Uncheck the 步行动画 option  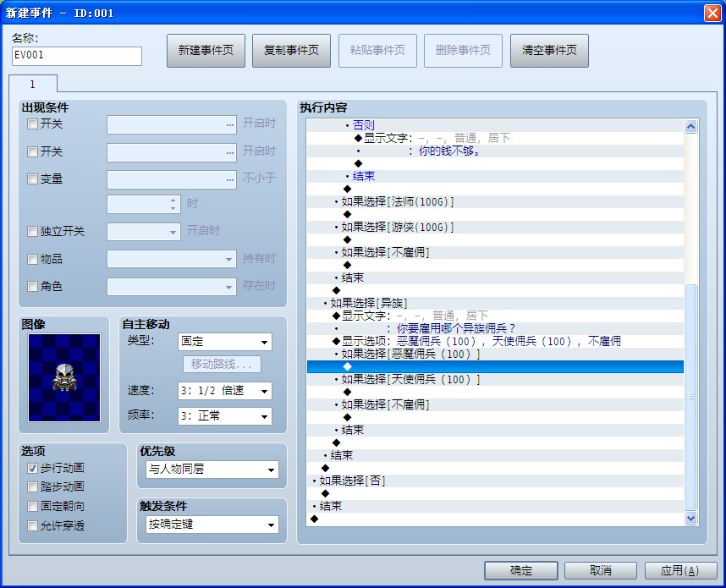pyautogui.click(x=32, y=468)
